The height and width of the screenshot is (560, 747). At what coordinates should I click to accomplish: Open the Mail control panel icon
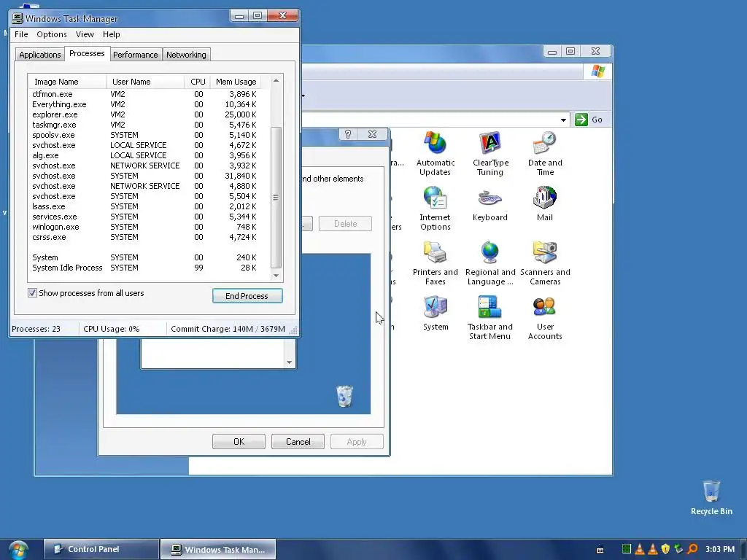pyautogui.click(x=544, y=205)
